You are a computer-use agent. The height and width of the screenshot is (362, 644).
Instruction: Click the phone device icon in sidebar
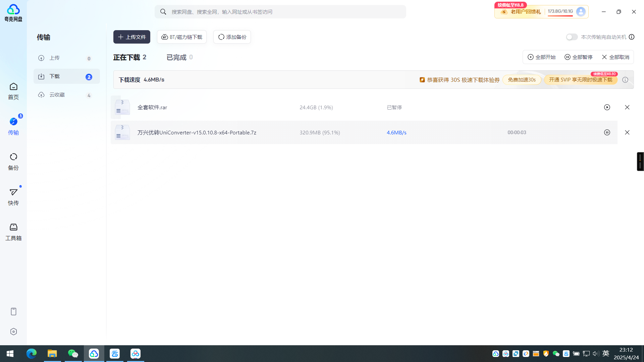(13, 311)
